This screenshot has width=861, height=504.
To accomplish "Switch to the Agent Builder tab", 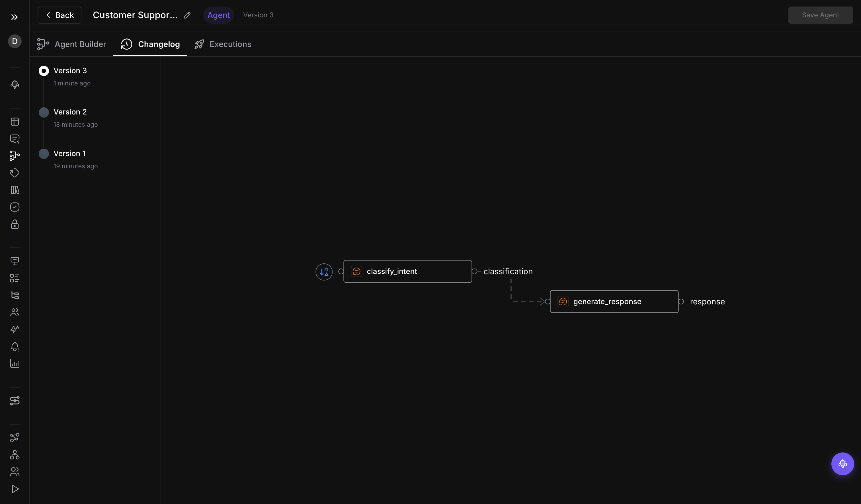I will tap(71, 44).
